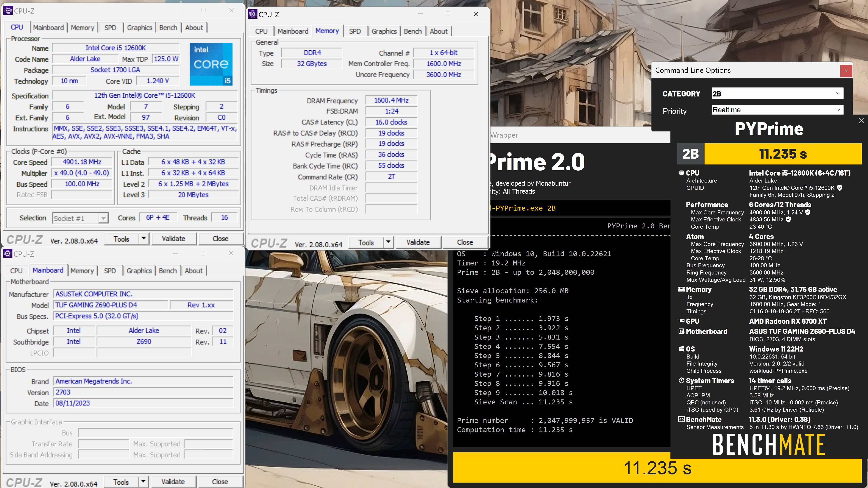Click the System Timers clock icon
This screenshot has width=868, height=488.
(x=681, y=380)
